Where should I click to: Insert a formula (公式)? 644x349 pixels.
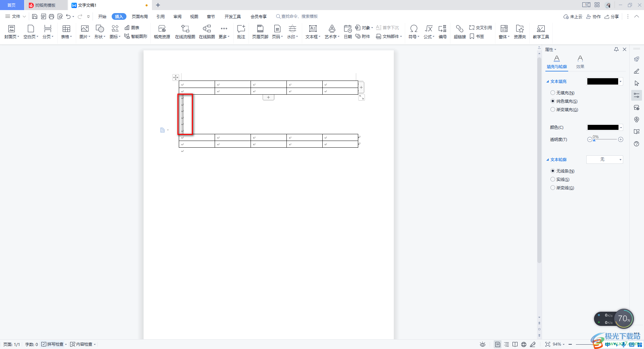pos(429,32)
